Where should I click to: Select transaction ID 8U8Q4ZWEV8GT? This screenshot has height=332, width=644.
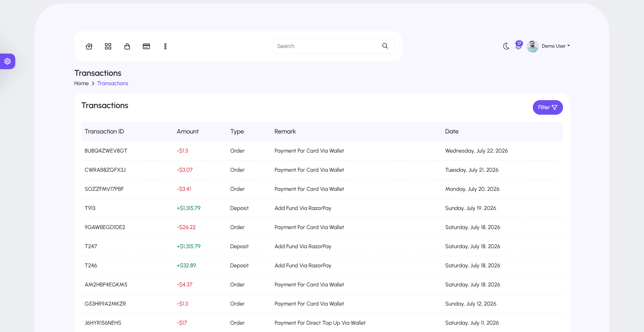click(x=106, y=151)
